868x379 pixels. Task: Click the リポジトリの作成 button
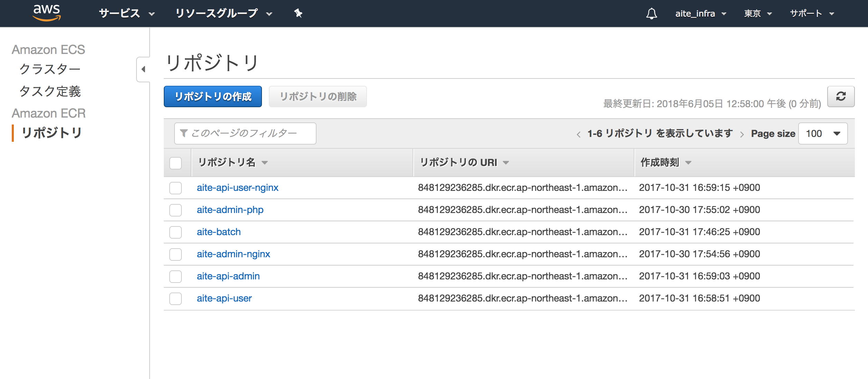pyautogui.click(x=213, y=96)
